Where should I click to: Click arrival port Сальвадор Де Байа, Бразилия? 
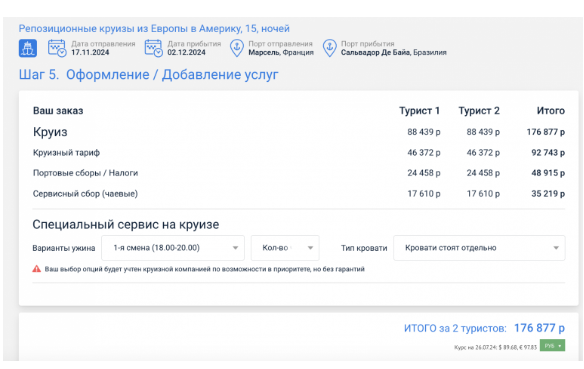click(394, 53)
